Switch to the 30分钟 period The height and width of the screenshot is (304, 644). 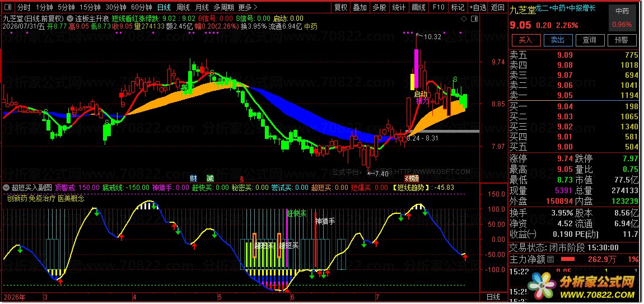[x=116, y=7]
